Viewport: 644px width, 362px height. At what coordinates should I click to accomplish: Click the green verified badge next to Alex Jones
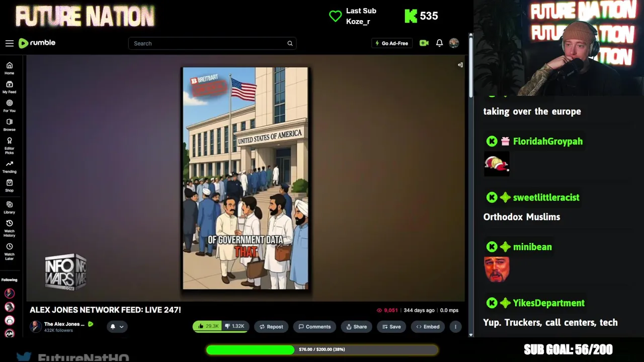click(91, 324)
